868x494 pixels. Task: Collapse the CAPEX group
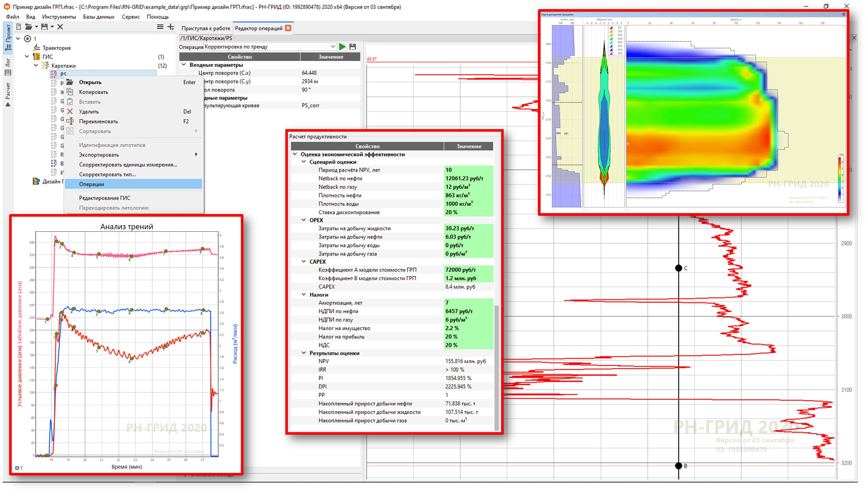[304, 262]
